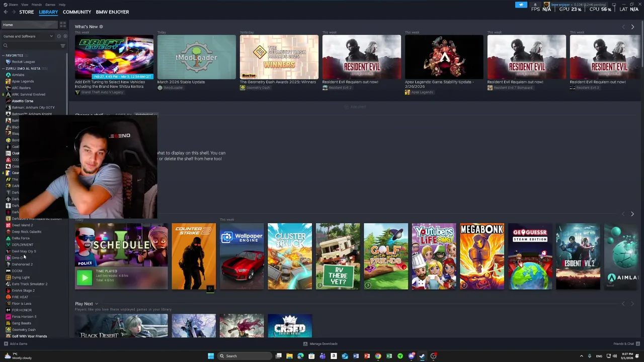The width and height of the screenshot is (644, 362).
Task: Go back using the left navigation arrow
Action: [6, 12]
